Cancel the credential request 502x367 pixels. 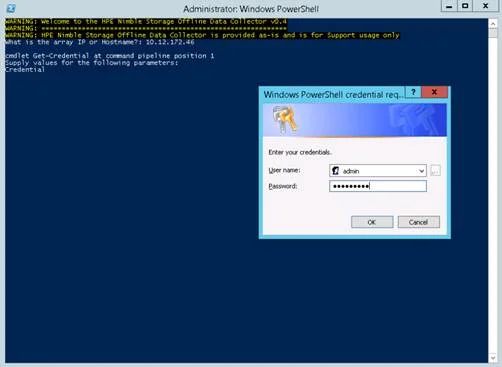click(x=419, y=222)
